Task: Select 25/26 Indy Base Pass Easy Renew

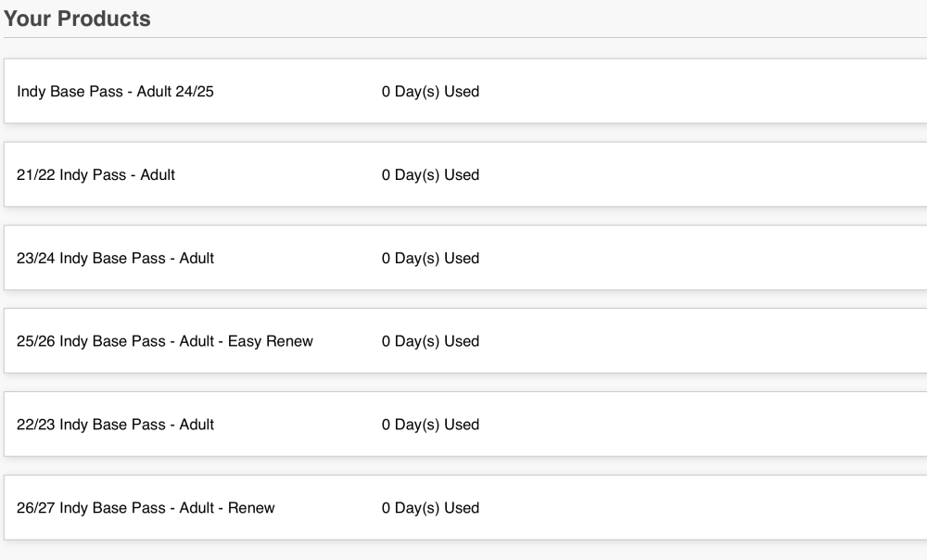Action: tap(165, 341)
